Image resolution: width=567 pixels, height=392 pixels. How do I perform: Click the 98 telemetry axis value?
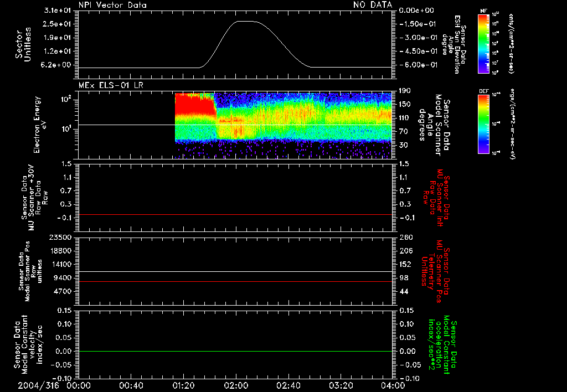(x=404, y=278)
